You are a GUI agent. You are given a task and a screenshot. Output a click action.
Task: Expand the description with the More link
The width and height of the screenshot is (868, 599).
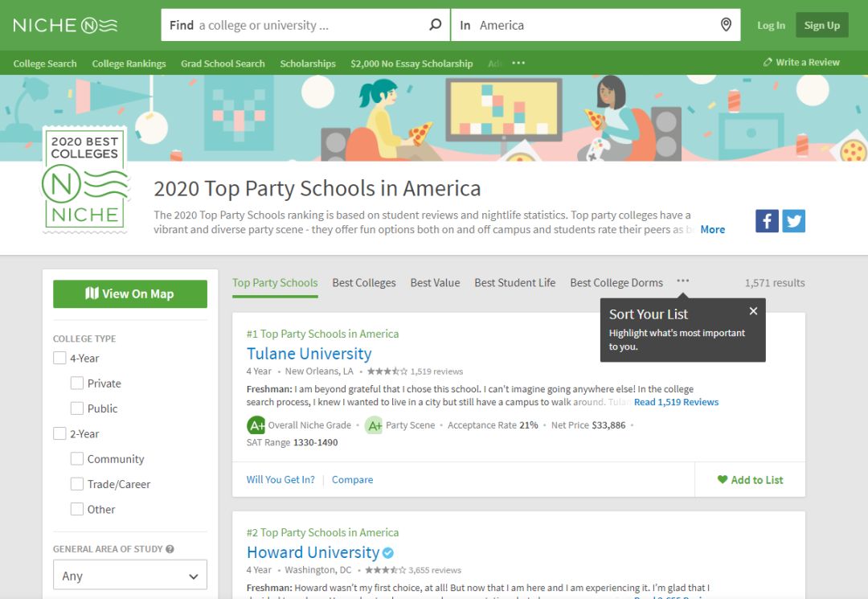point(712,229)
